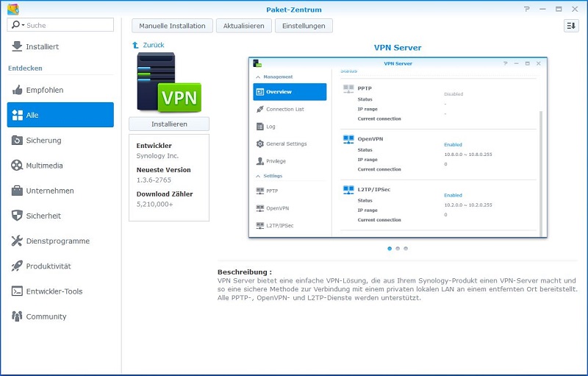
Task: Click the Manuelle Installation button
Action: click(172, 26)
